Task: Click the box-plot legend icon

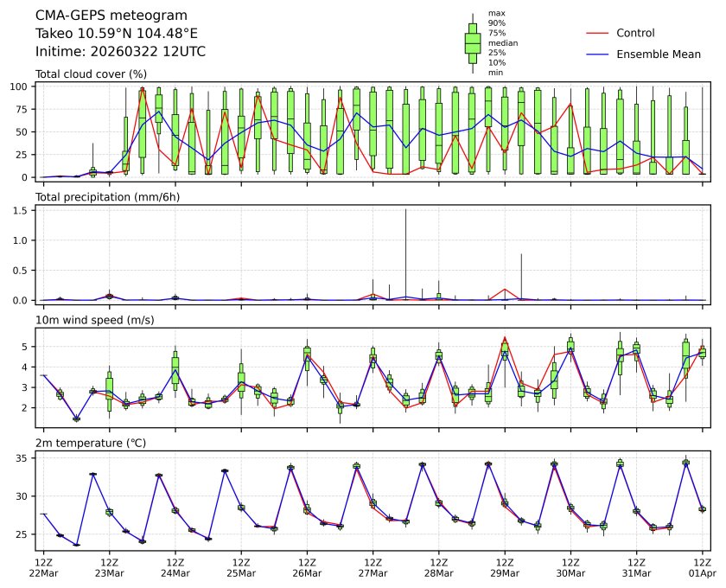Action: 472,43
